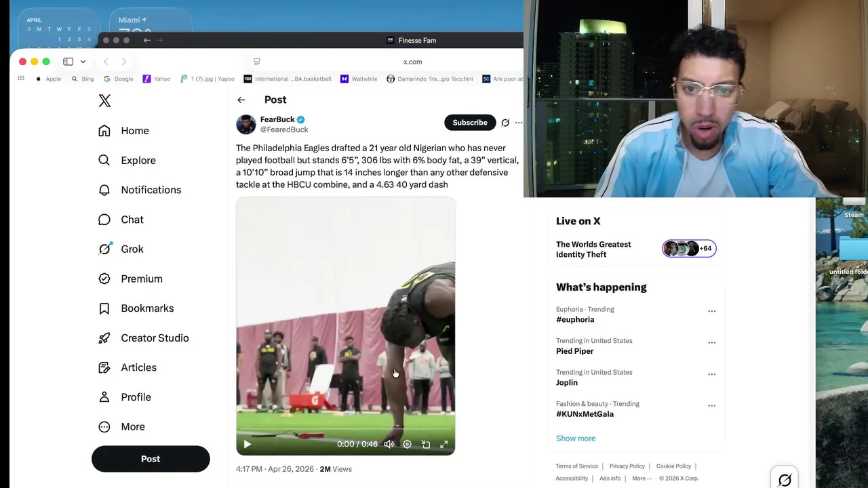The height and width of the screenshot is (488, 868).
Task: Click Grok explain icon beside Subscribe
Action: coord(505,123)
